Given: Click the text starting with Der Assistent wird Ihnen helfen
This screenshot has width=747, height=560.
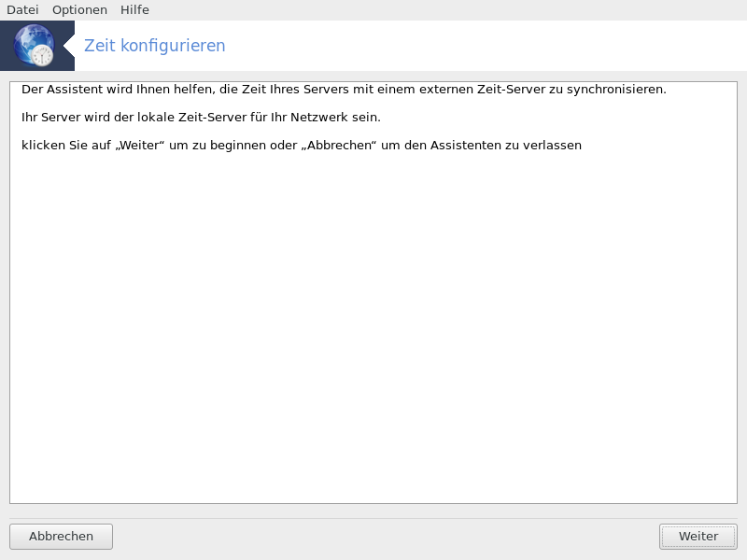Looking at the screenshot, I should coord(344,90).
